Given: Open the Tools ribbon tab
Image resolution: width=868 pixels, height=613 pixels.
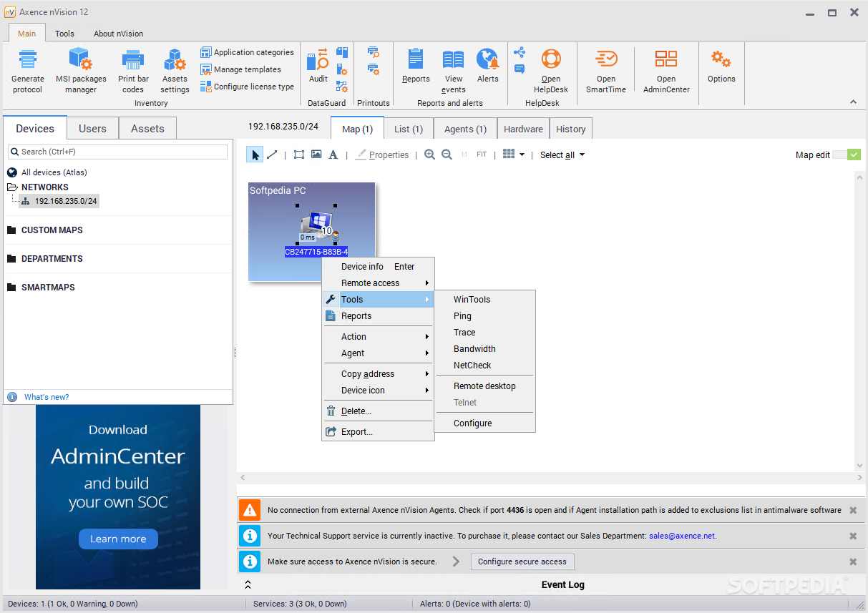Looking at the screenshot, I should click(x=64, y=33).
